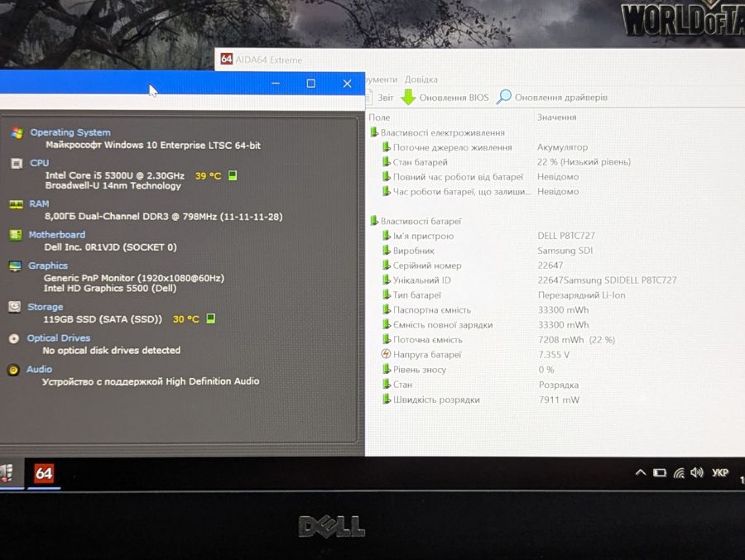Click the RAM module icon
The image size is (745, 560).
tap(17, 204)
